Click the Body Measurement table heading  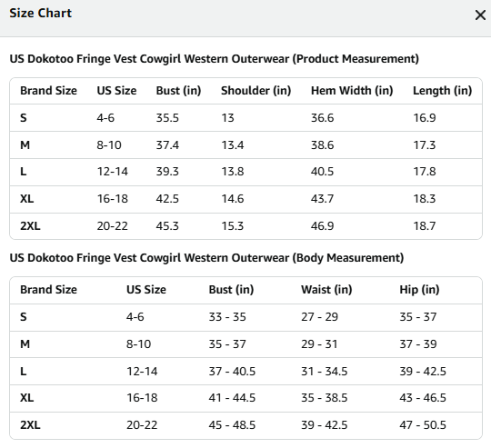(206, 258)
